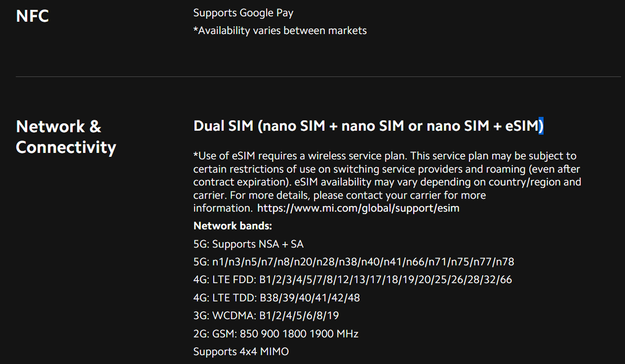
Task: Select the Network & Connectivity heading
Action: coord(66,137)
